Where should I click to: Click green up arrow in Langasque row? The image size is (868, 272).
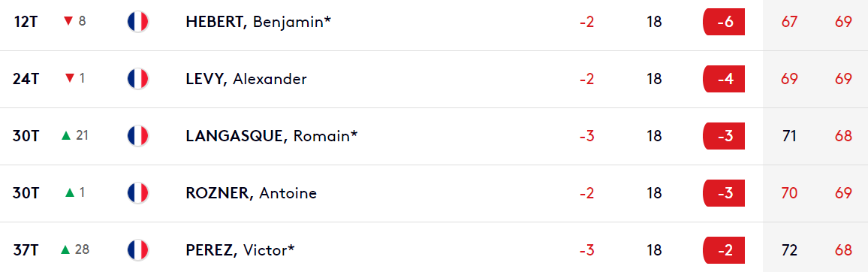point(66,135)
